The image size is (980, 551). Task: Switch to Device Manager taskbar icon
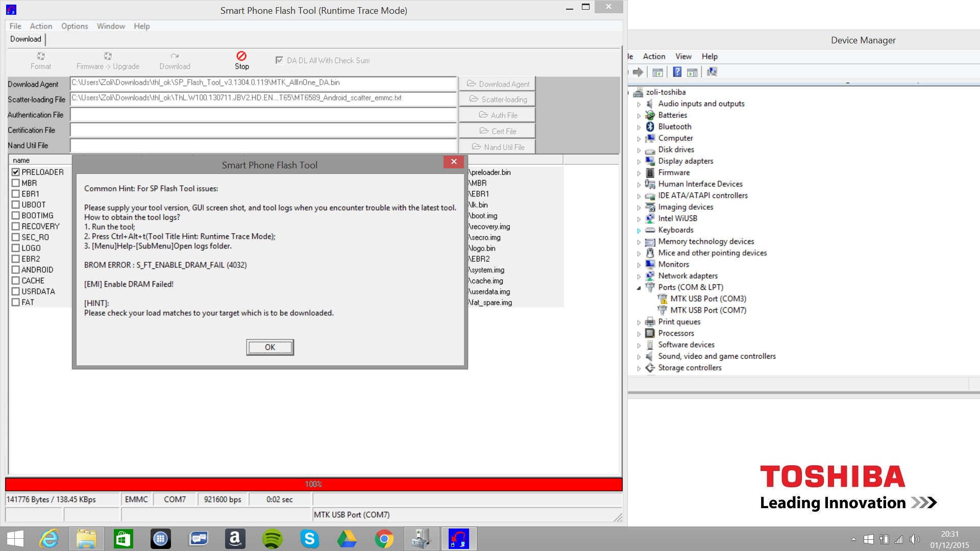[422, 539]
